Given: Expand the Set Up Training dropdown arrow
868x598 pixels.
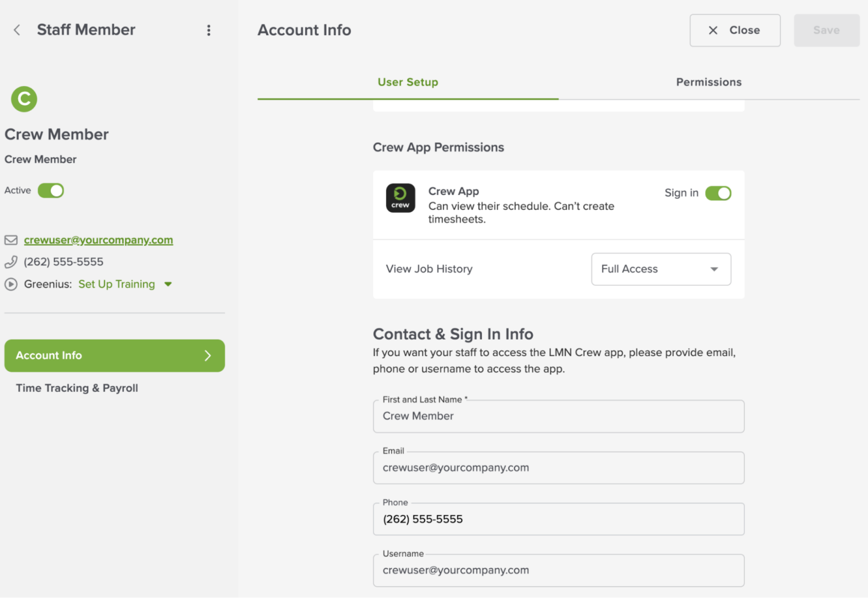Looking at the screenshot, I should [x=168, y=284].
